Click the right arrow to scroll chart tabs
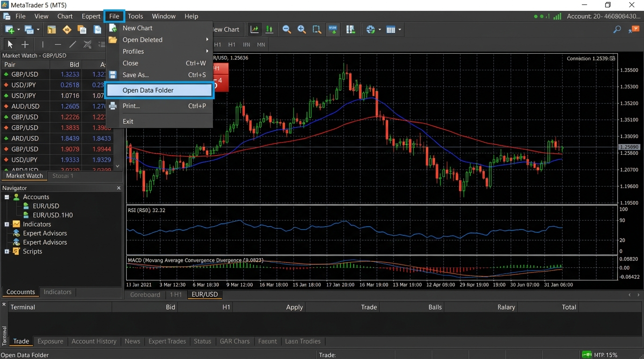 (639, 294)
